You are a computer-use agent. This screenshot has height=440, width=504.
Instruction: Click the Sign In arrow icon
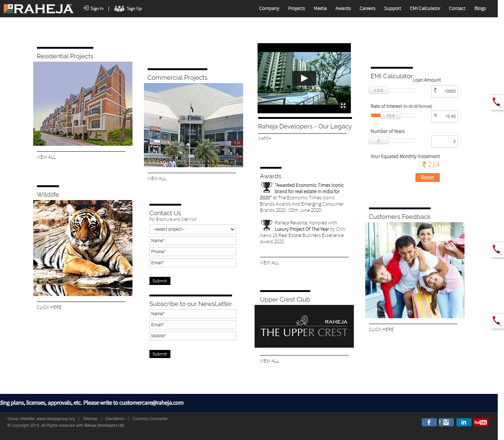(x=86, y=8)
